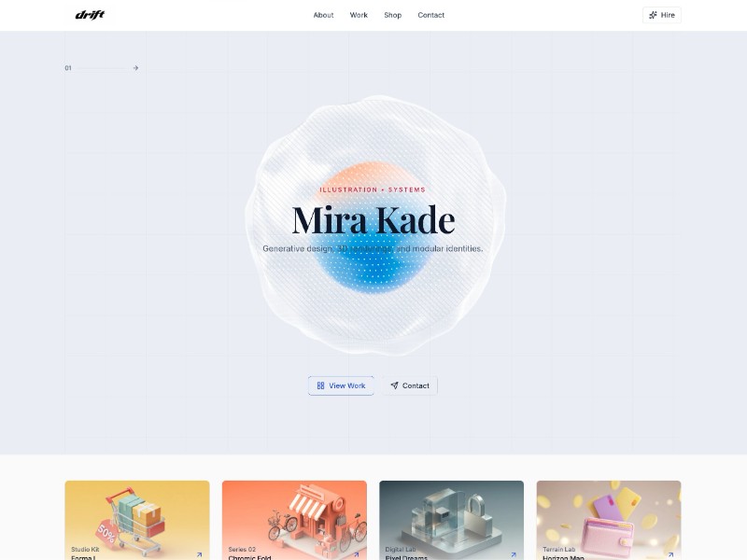Click the grid icon in the View Work button
The image size is (747, 560).
(x=320, y=385)
